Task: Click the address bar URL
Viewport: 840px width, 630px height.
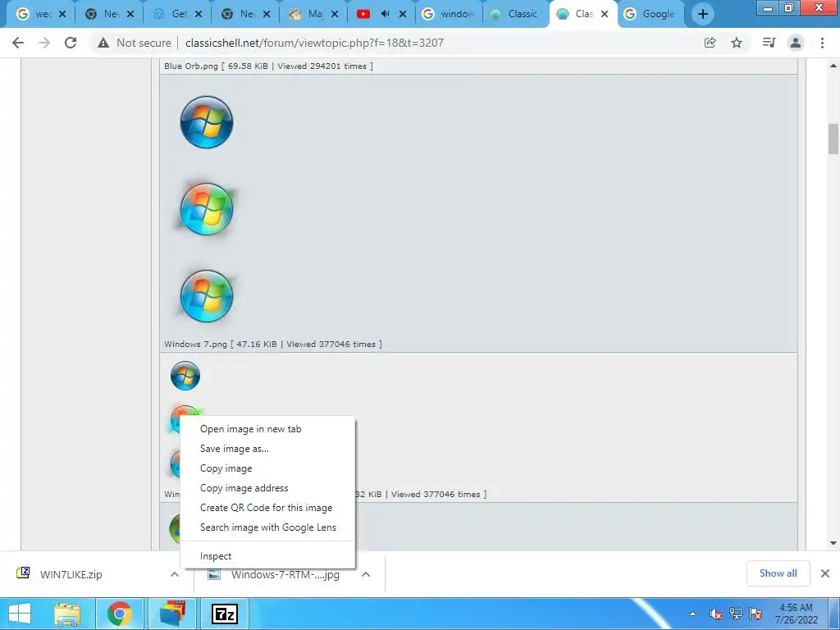Action: tap(314, 43)
